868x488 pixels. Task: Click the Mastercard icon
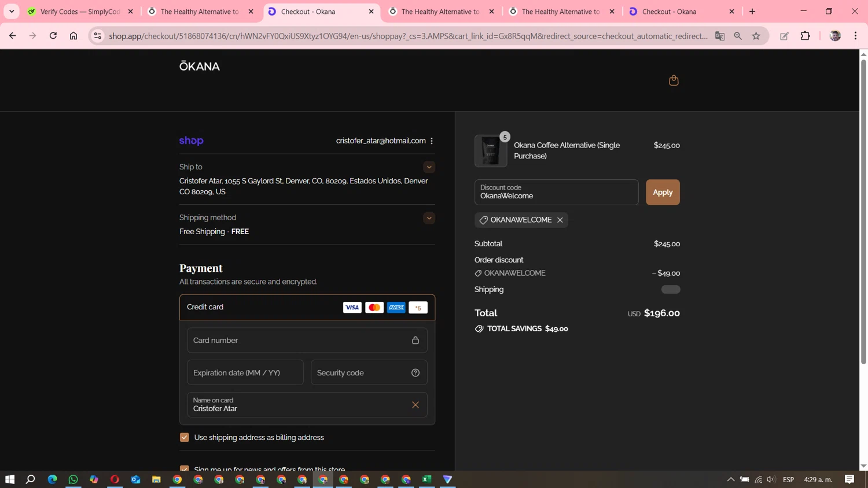pyautogui.click(x=374, y=308)
